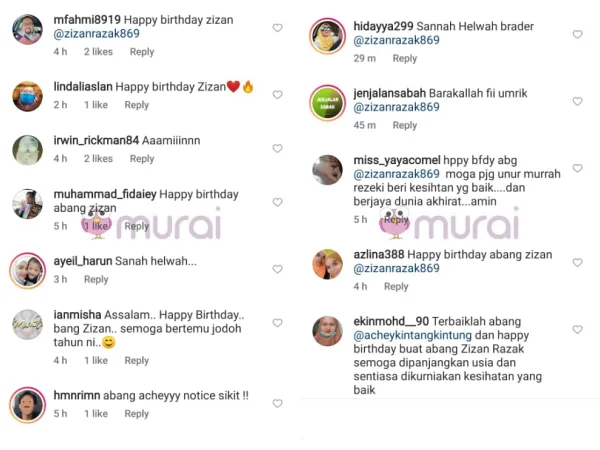This screenshot has width=600, height=450.
Task: View 2 likes on irwin_rickman84's comment
Action: [98, 158]
